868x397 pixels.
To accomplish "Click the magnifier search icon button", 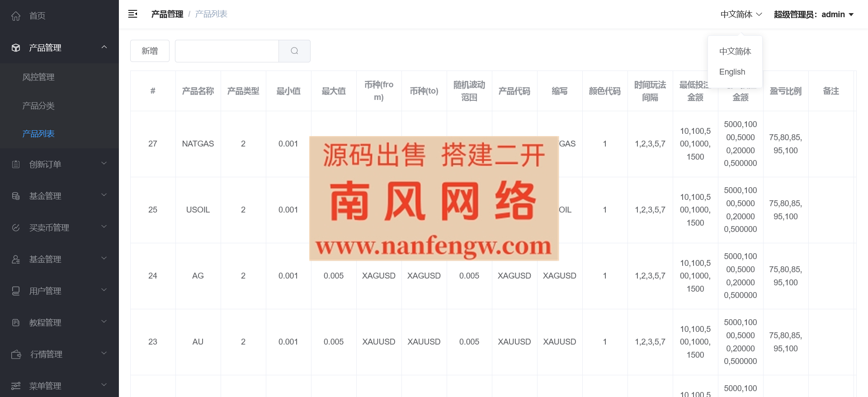I will [x=294, y=51].
